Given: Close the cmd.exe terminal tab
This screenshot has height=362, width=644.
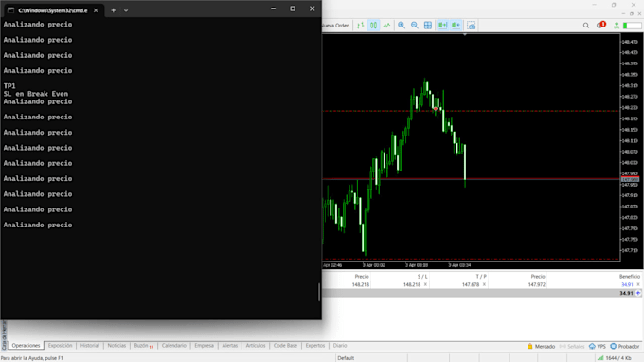Looking at the screenshot, I should point(96,10).
